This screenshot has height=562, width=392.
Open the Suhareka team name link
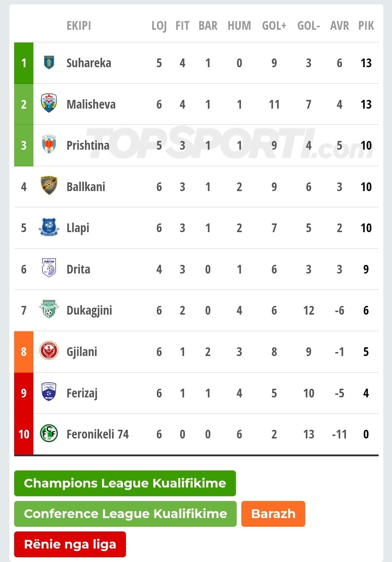[x=89, y=63]
